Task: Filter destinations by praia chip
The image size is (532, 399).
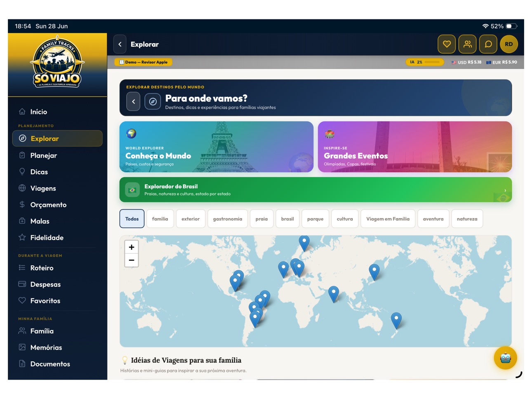Action: click(x=261, y=219)
